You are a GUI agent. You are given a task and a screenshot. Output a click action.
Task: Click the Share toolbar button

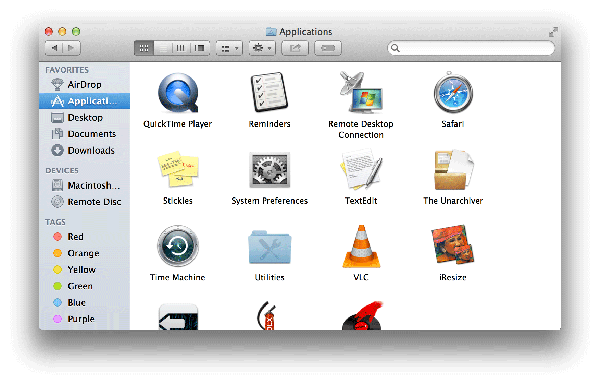click(295, 48)
